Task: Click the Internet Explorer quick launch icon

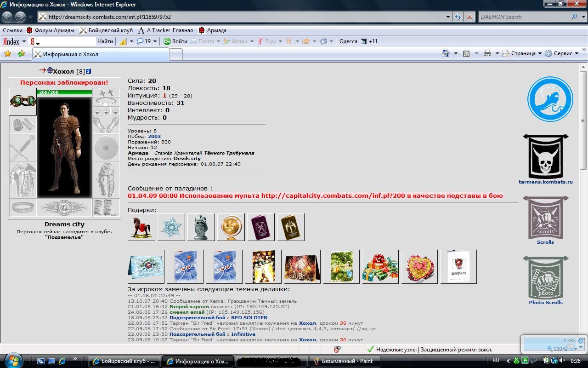Action: click(62, 361)
